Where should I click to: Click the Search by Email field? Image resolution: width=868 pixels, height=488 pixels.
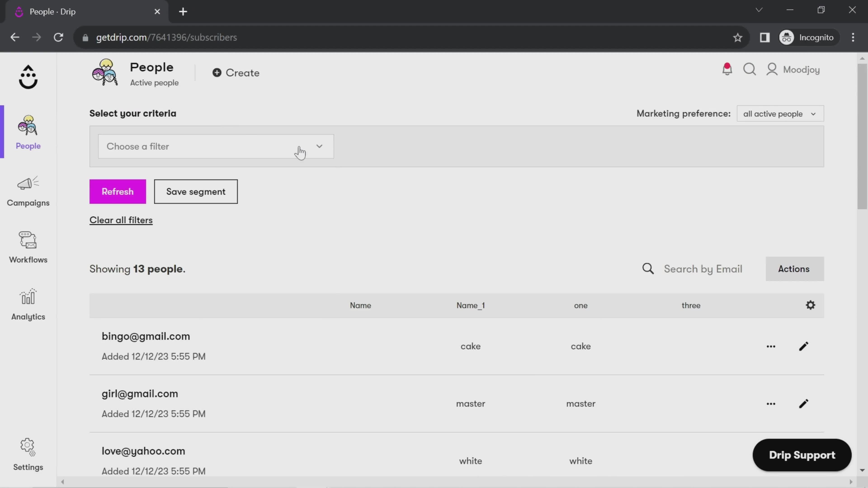click(703, 269)
